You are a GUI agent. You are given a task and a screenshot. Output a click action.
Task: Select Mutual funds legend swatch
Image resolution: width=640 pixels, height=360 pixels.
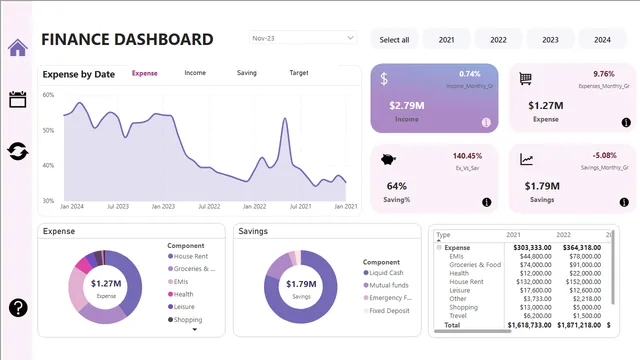pos(366,285)
